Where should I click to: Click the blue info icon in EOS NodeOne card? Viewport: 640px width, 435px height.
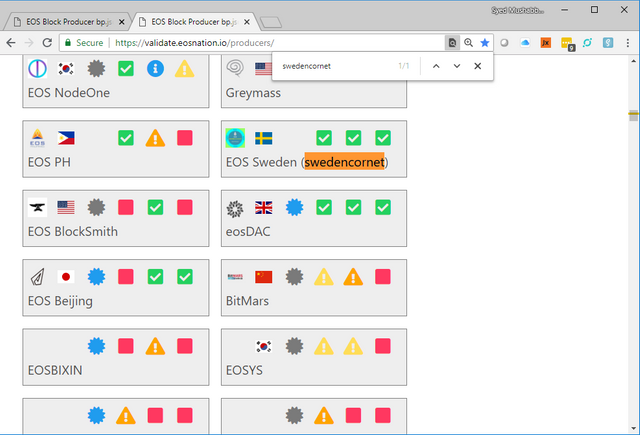click(155, 69)
